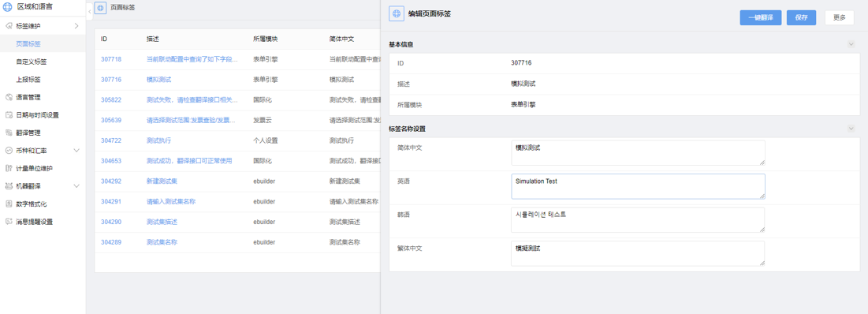Viewport: 868px width, 314px height.
Task: Select 上报标签 in the sidebar
Action: pos(28,79)
